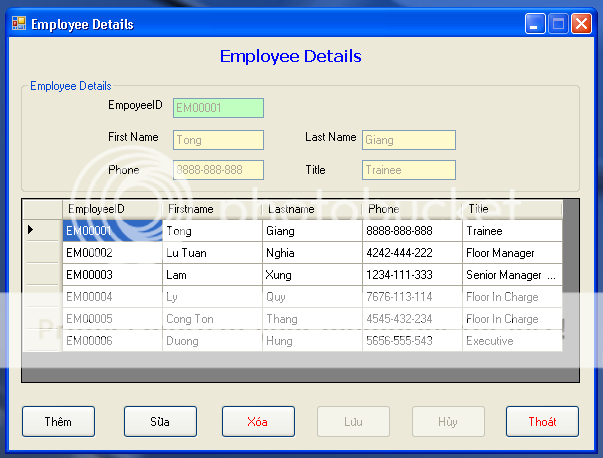
Task: Select cell EM00001 in the grid
Action: (x=112, y=231)
